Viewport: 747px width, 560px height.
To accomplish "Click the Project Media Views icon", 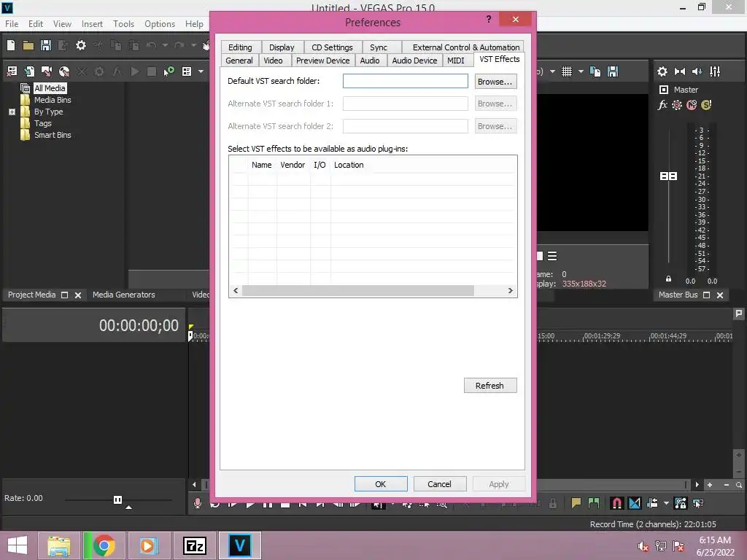I will click(187, 71).
